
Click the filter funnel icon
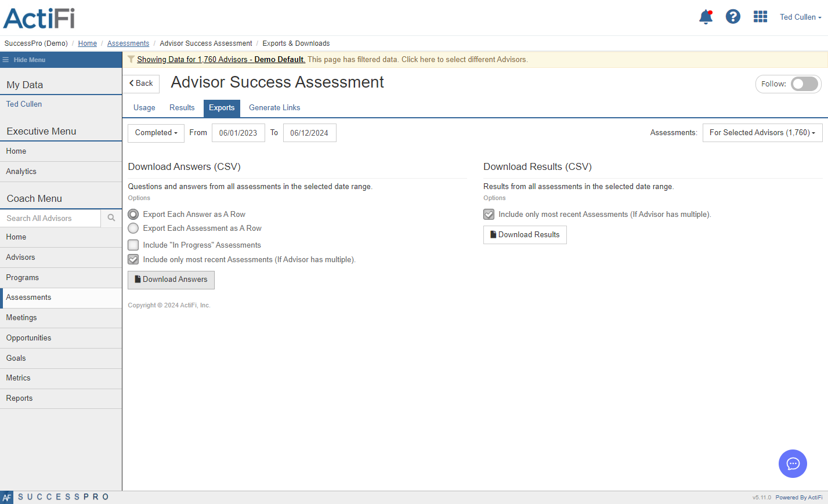point(131,59)
